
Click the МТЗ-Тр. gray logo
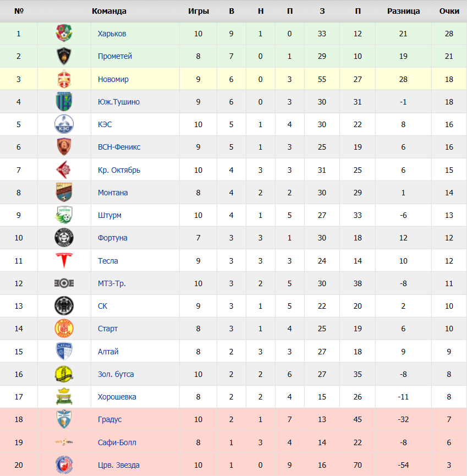click(x=64, y=283)
